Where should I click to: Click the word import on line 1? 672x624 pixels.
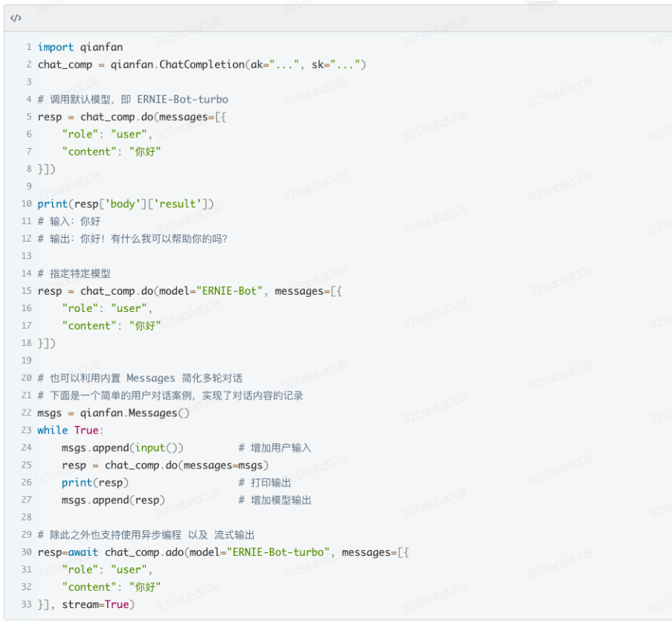[56, 47]
